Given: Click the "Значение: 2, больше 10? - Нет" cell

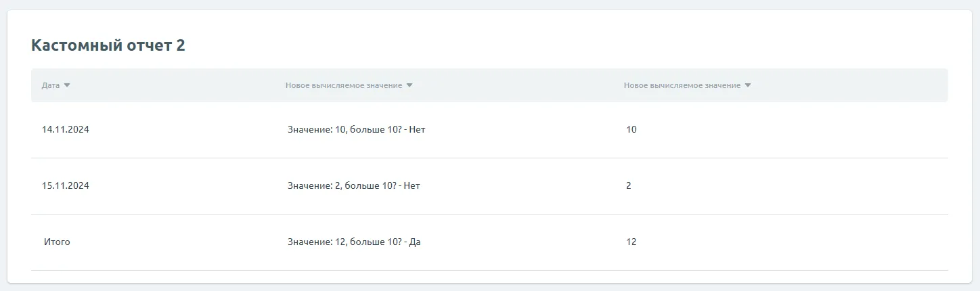Looking at the screenshot, I should [353, 185].
